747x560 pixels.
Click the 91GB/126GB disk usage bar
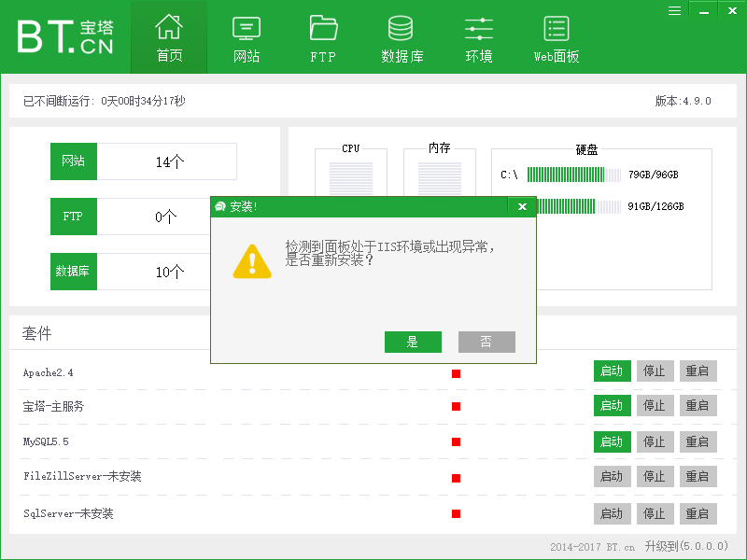579,206
